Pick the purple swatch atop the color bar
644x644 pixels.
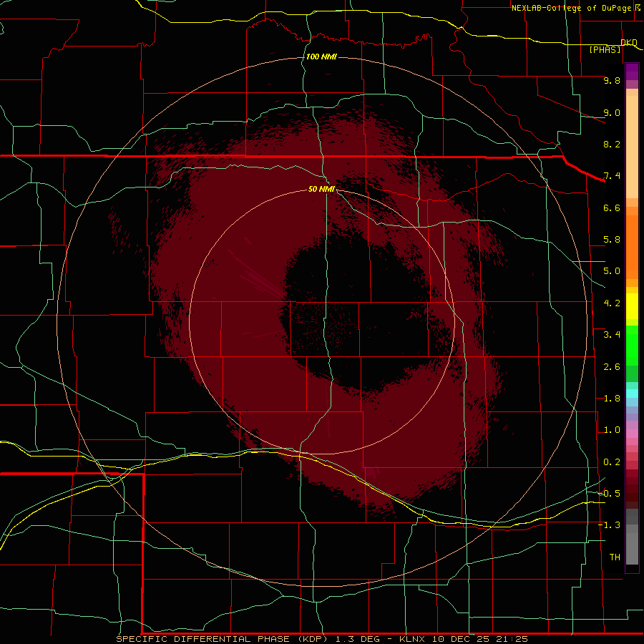632,71
